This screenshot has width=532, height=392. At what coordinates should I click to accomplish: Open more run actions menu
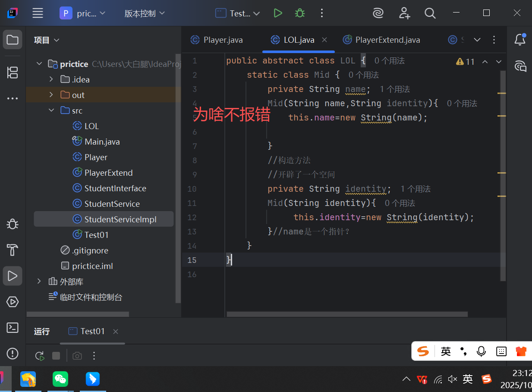[x=321, y=13]
